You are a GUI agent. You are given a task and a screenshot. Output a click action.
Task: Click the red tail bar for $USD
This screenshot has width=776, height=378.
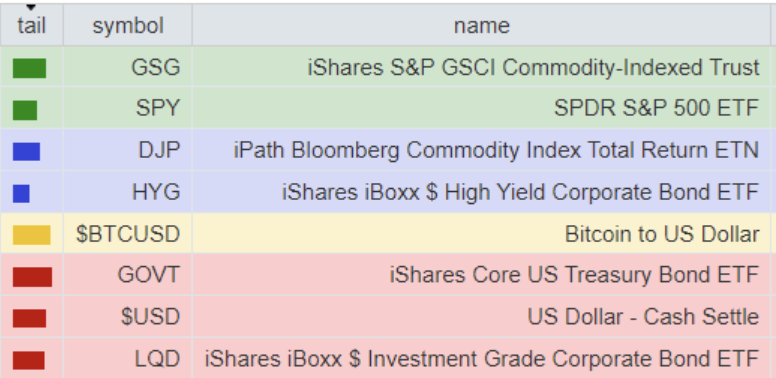click(x=29, y=319)
